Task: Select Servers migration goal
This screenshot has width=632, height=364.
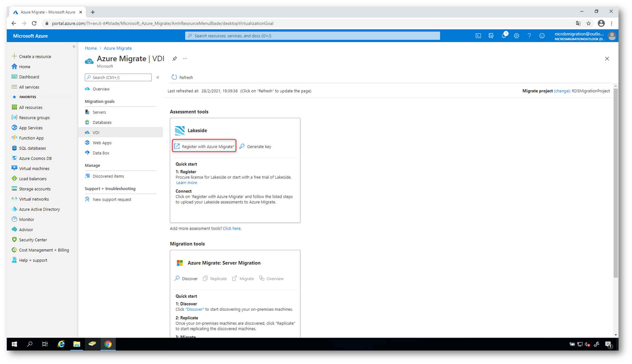Action: [121, 112]
